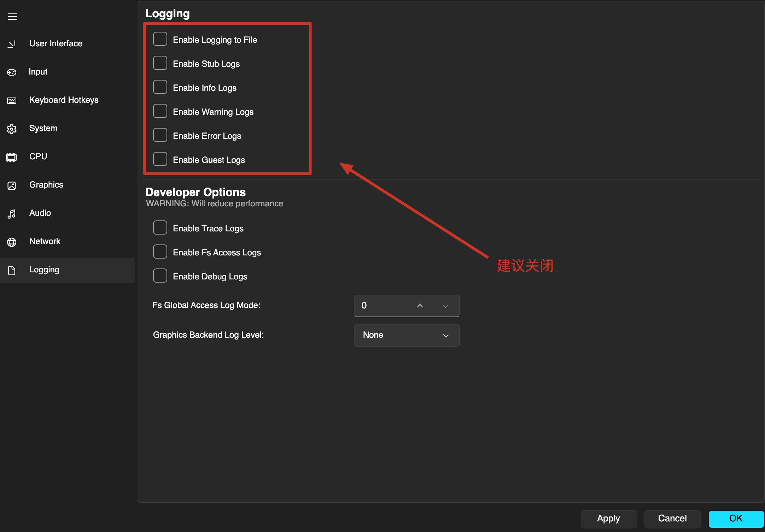Enable Logging to File checkbox
The width and height of the screenshot is (765, 532).
160,39
